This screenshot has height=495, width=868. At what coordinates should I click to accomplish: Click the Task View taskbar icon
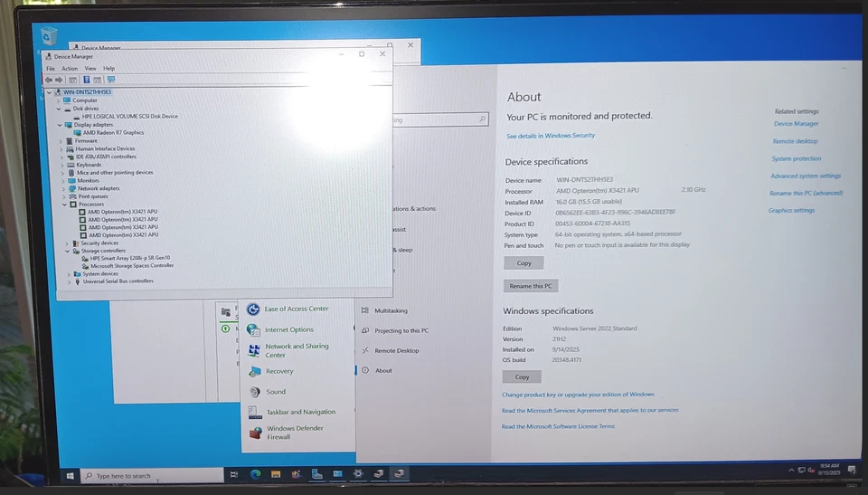coord(234,474)
